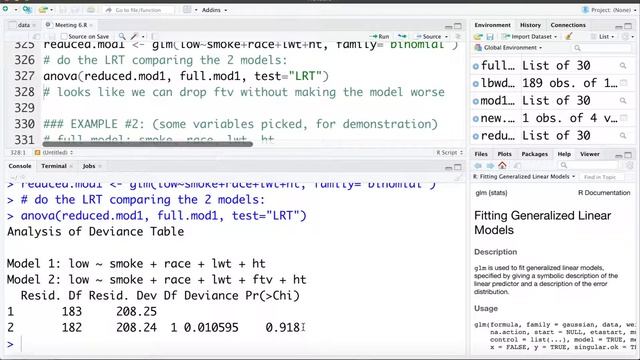Switch to the Terminal tab
This screenshot has width=640, height=360.
[54, 166]
